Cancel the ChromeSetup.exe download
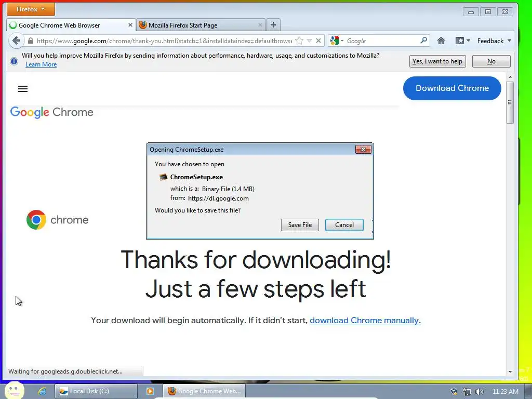Viewport: 532px width, 399px height. click(344, 225)
